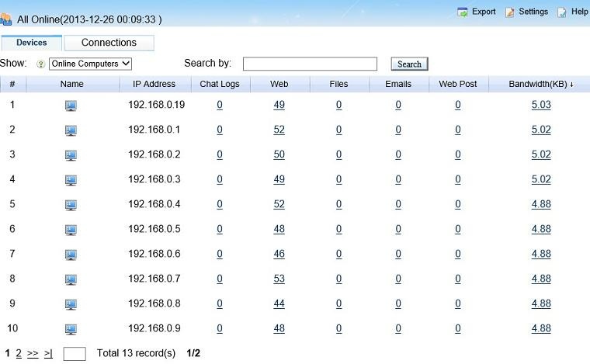This screenshot has width=590, height=364.
Task: Click the computer icon for 192.168.0.5
Action: pyautogui.click(x=71, y=230)
